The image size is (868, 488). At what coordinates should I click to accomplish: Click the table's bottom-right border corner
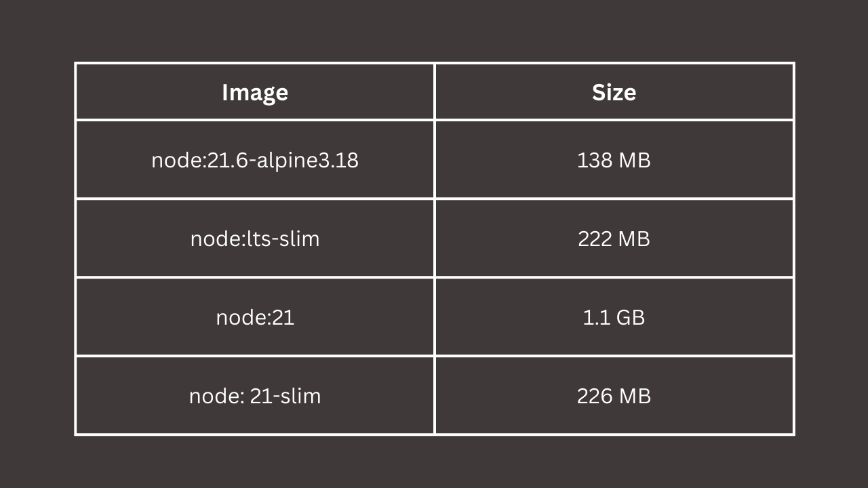point(793,434)
